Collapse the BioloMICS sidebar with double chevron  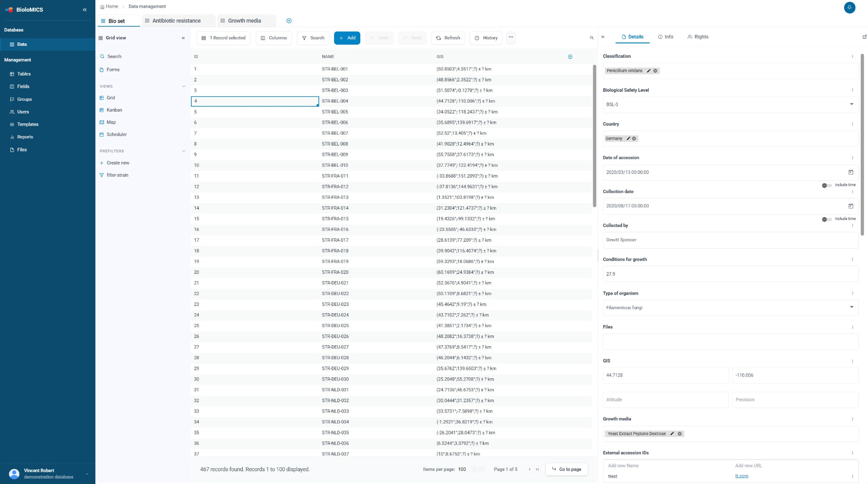(85, 9)
